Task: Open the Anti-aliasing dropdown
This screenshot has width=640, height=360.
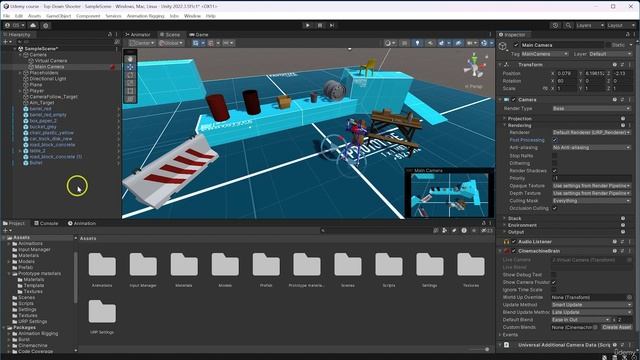Action: tap(591, 147)
